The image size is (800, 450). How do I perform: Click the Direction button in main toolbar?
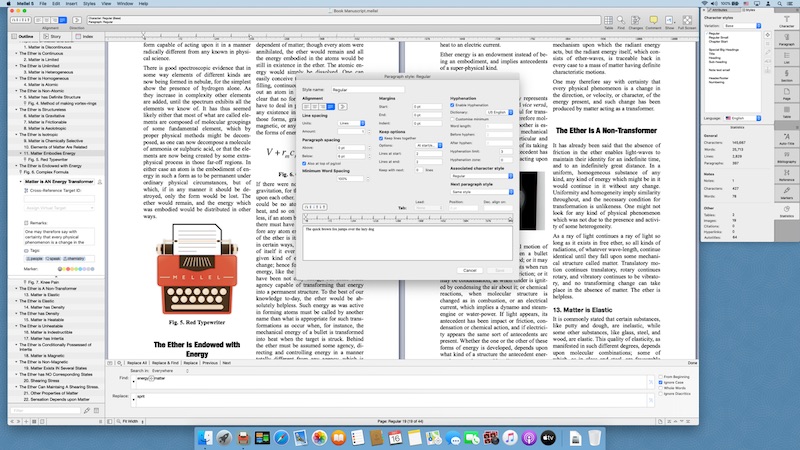[x=77, y=20]
